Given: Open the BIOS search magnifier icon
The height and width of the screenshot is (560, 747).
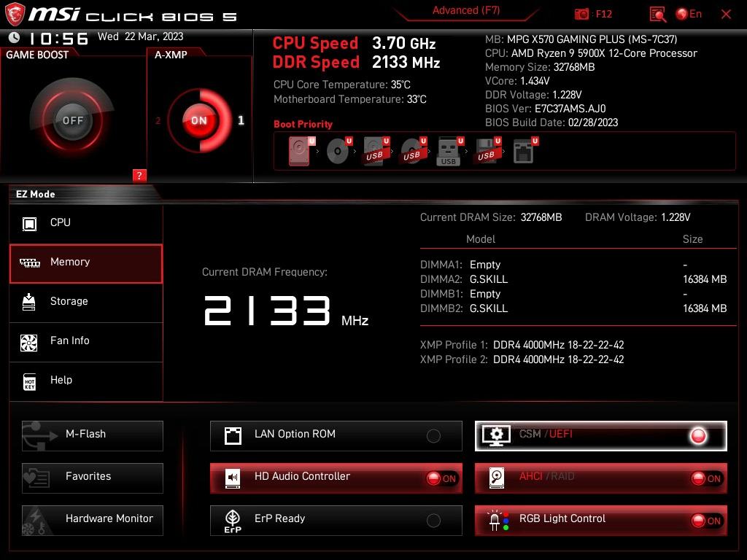Looking at the screenshot, I should (x=657, y=15).
